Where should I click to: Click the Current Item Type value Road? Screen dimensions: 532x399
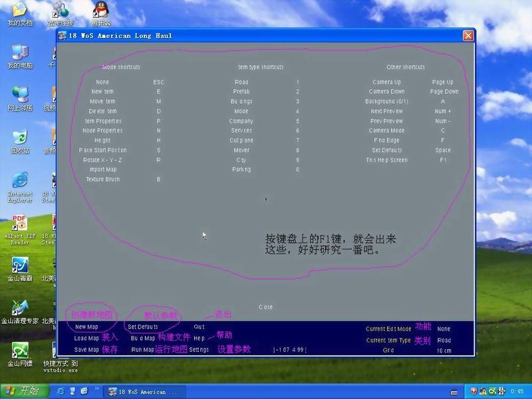(444, 340)
